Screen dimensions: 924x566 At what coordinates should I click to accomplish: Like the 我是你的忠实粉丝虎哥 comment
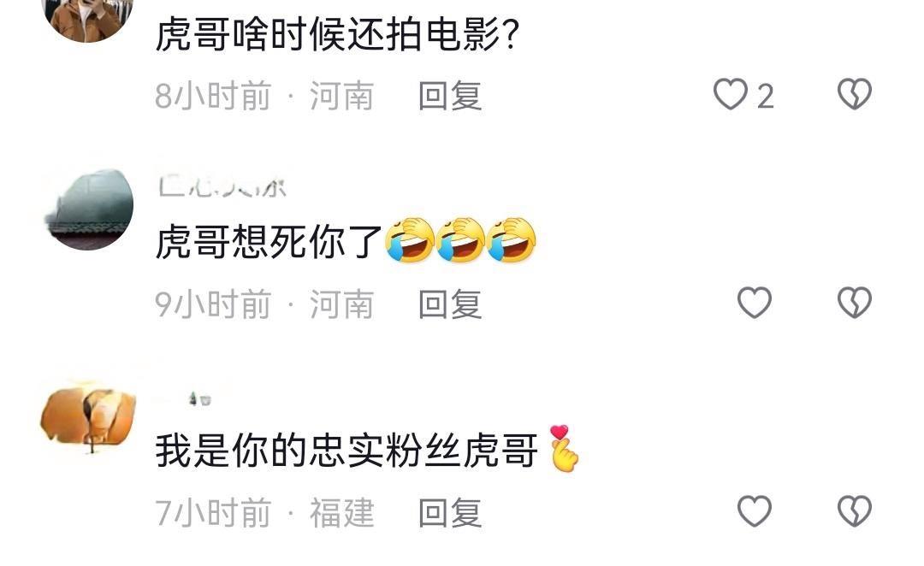[x=755, y=511]
